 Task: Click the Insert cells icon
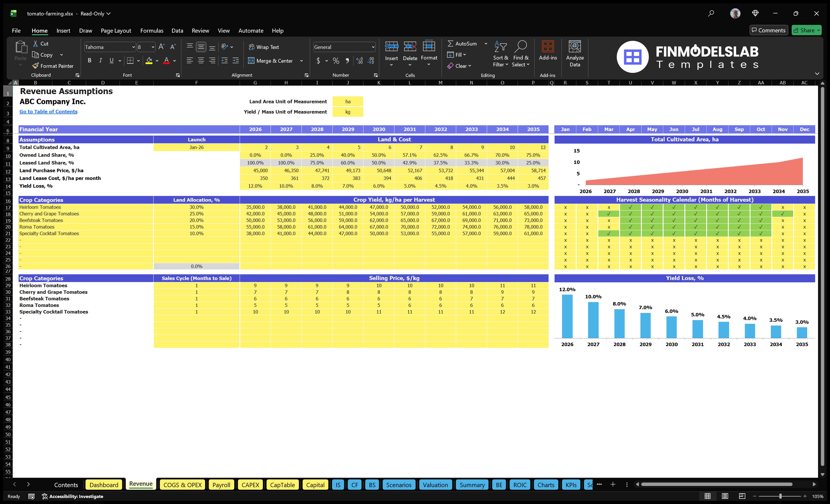[392, 47]
